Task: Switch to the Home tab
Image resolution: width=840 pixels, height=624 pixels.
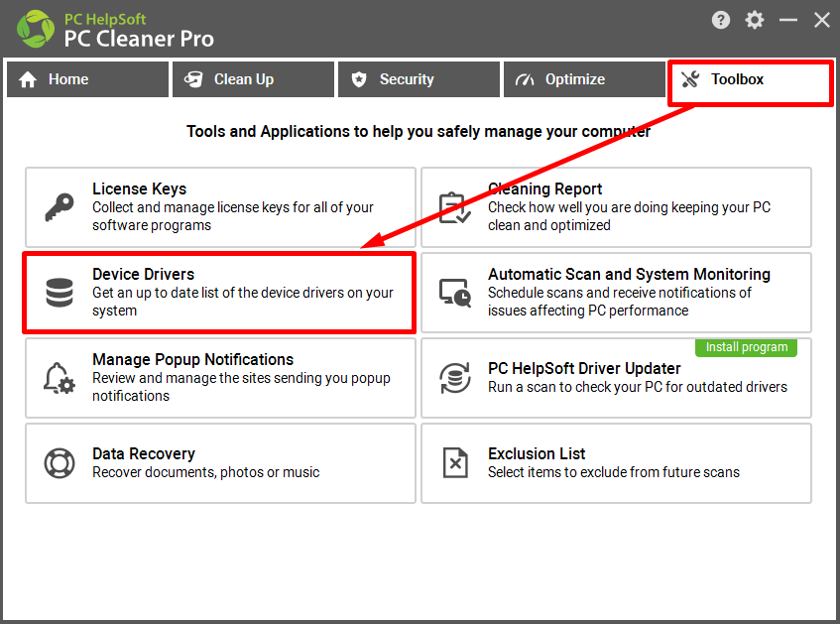Action: pos(88,79)
